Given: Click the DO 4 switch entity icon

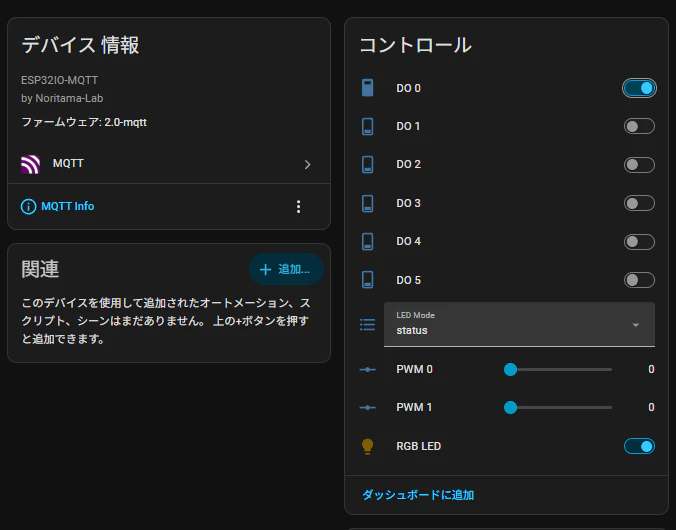Looking at the screenshot, I should click(x=367, y=241).
